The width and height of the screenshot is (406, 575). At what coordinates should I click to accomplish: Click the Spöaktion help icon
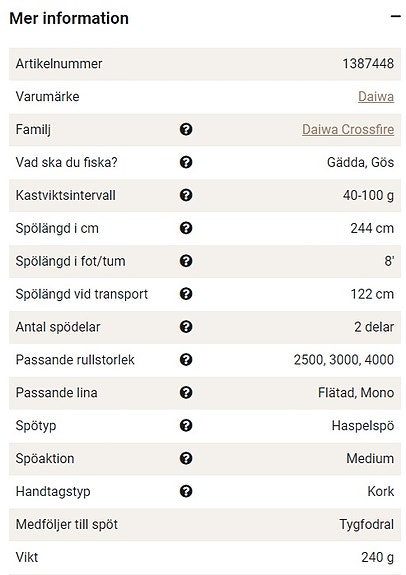[186, 458]
